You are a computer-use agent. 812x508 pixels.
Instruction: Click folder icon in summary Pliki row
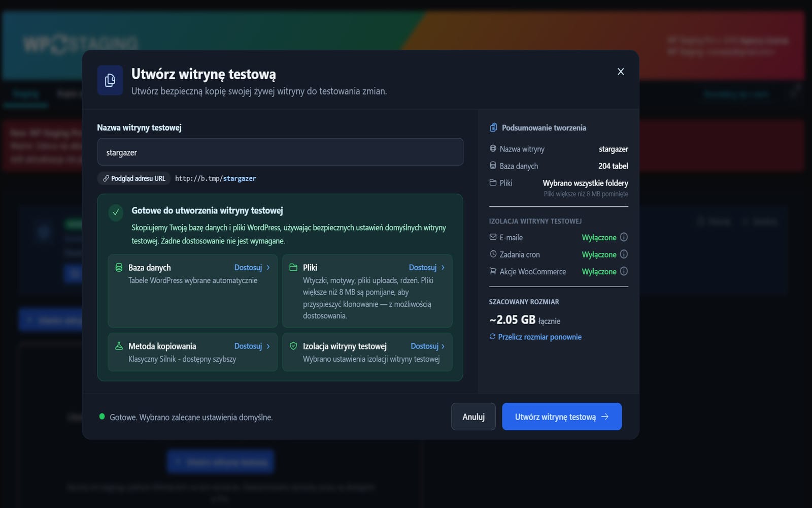[493, 182]
